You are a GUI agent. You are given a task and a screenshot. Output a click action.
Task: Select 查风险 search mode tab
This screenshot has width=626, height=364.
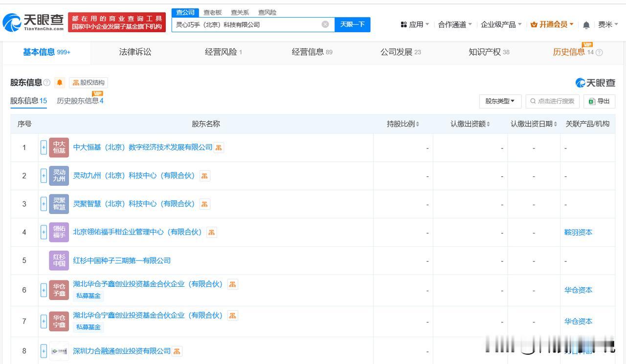[268, 12]
